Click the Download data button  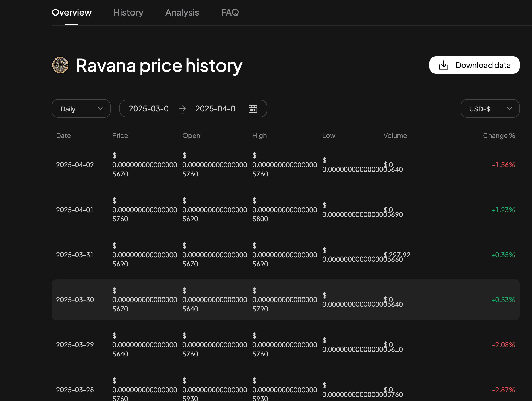coord(474,65)
